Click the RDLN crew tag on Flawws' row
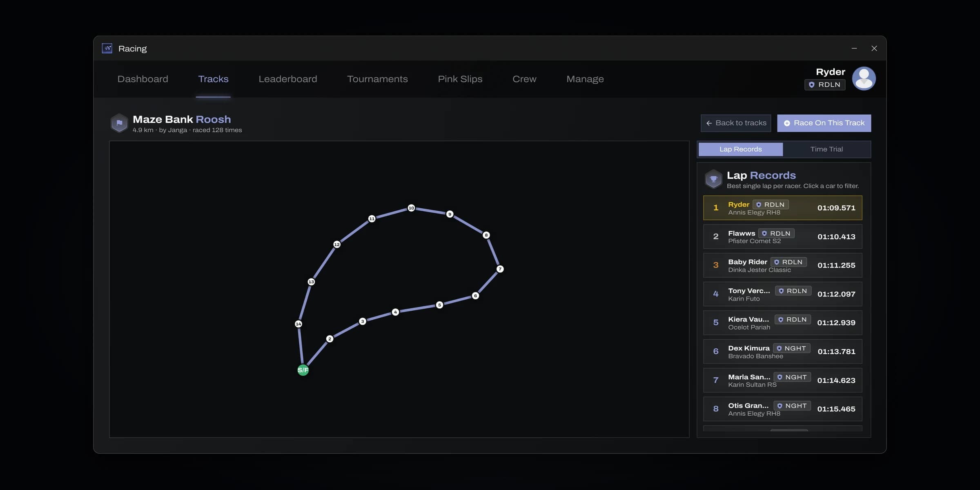 (x=776, y=233)
